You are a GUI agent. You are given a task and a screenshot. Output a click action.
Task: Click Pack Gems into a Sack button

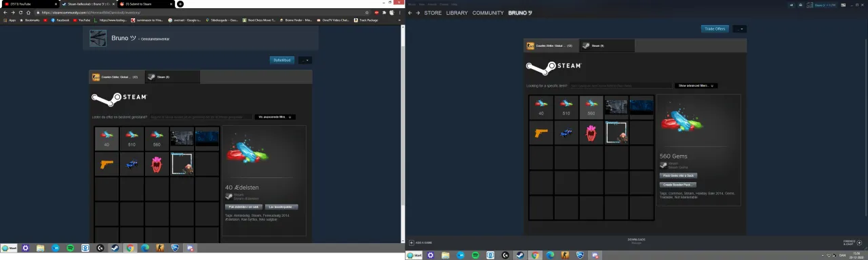678,175
